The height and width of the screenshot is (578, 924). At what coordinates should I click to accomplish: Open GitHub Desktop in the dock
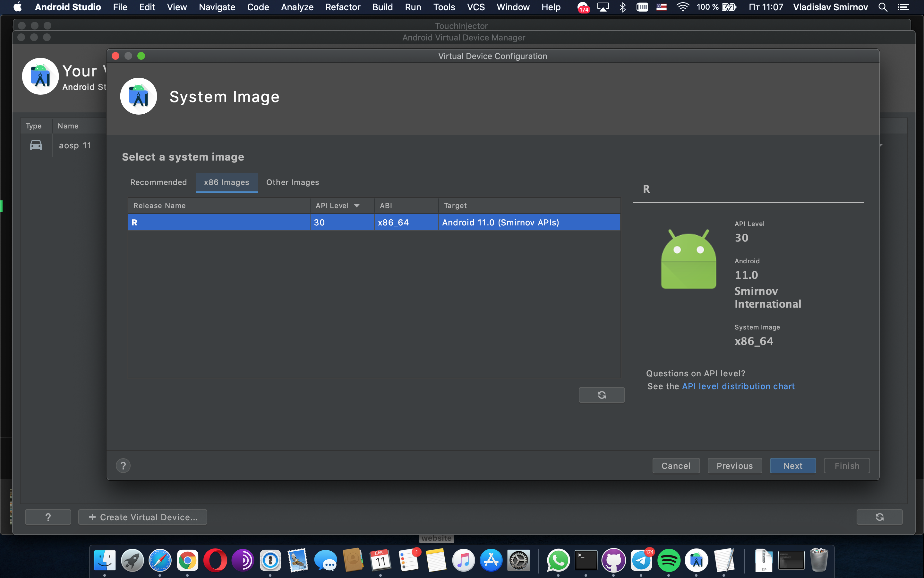(x=613, y=561)
